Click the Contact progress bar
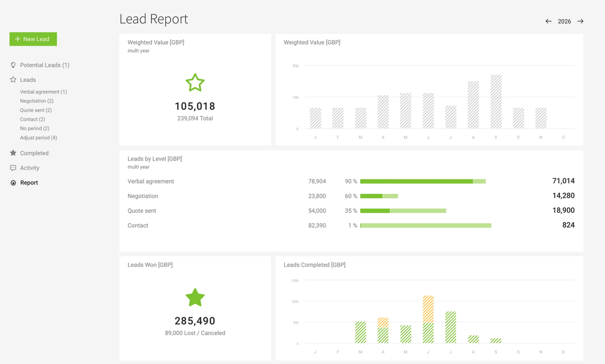605x364 pixels. (426, 225)
